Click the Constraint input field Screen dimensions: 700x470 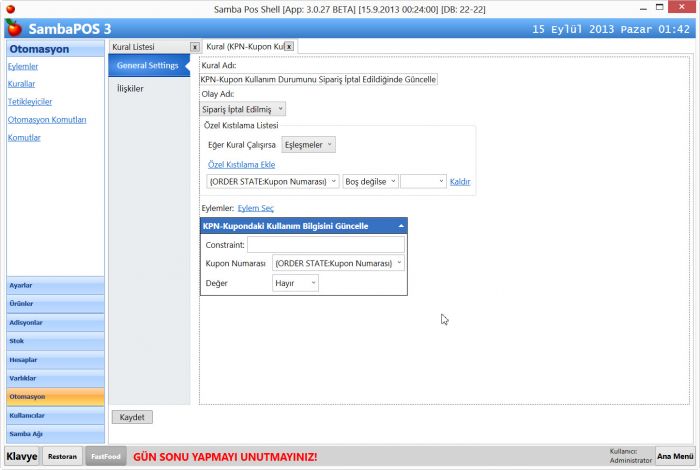[x=325, y=244]
